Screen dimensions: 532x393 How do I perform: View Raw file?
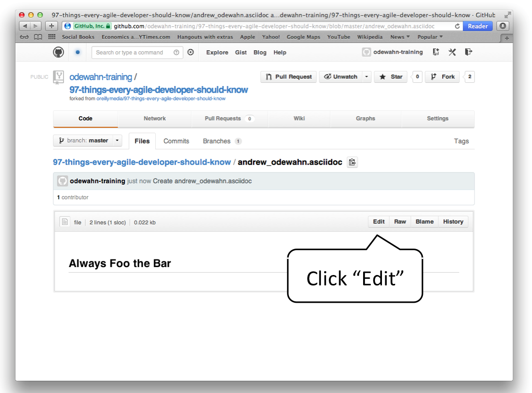(400, 221)
